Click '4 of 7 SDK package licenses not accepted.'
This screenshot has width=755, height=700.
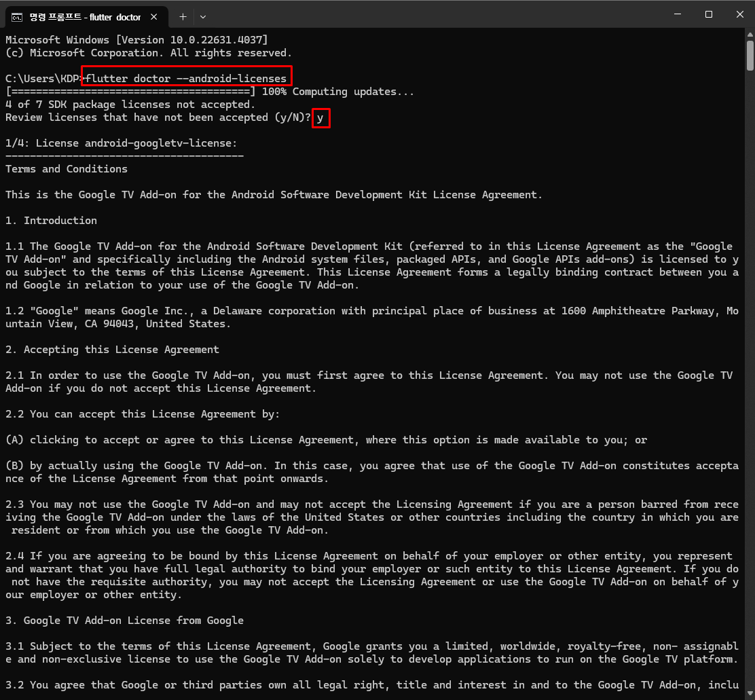130,105
